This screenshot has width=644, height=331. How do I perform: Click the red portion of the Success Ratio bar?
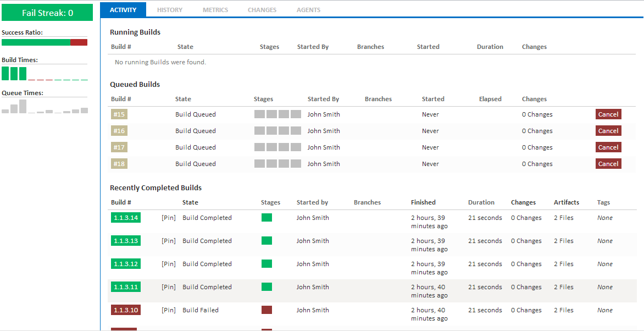point(79,42)
